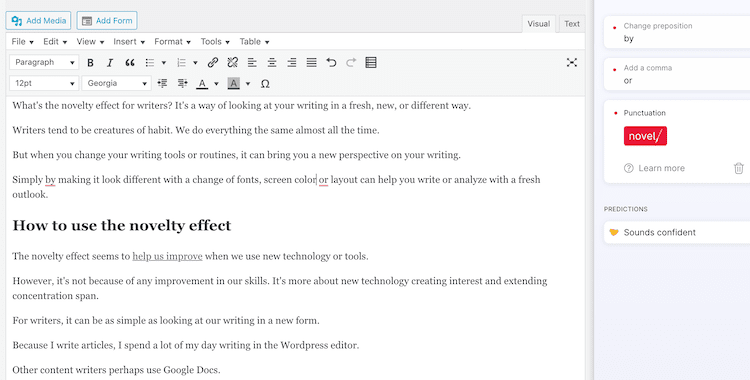The width and height of the screenshot is (750, 380).
Task: Toggle italic formatting
Action: pos(110,63)
